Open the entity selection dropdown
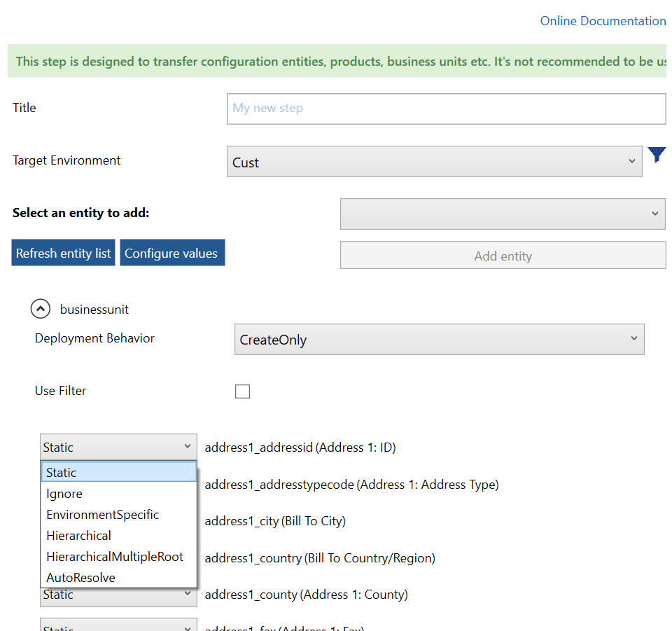Image resolution: width=672 pixels, height=631 pixels. click(502, 214)
